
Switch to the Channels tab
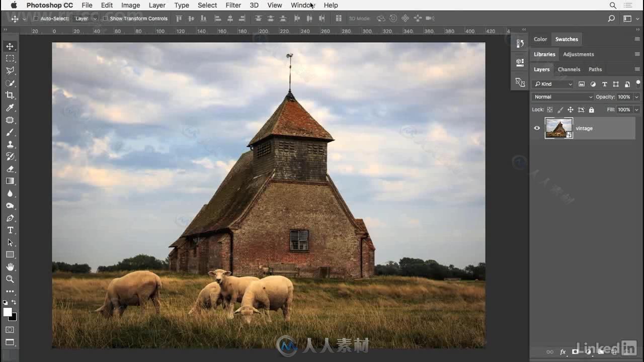pos(569,69)
